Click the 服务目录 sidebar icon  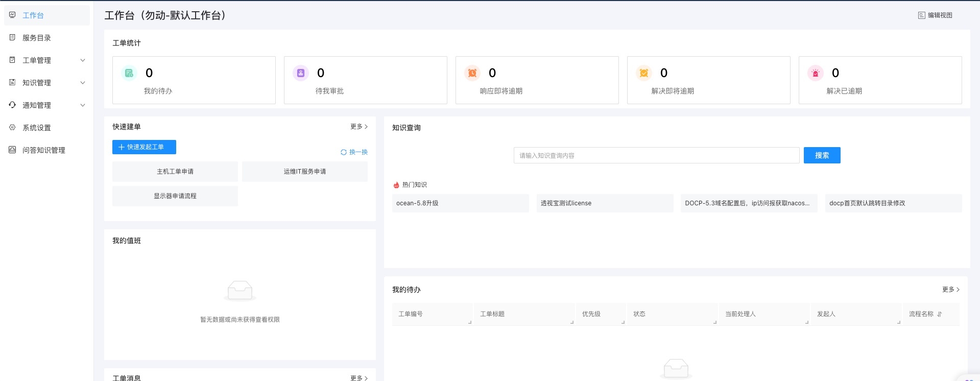tap(12, 37)
